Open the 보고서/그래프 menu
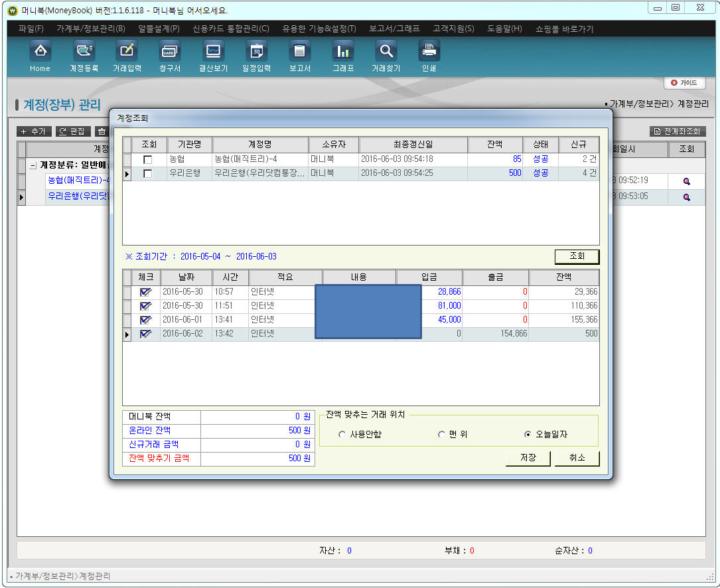This screenshot has width=720, height=588. [x=394, y=29]
